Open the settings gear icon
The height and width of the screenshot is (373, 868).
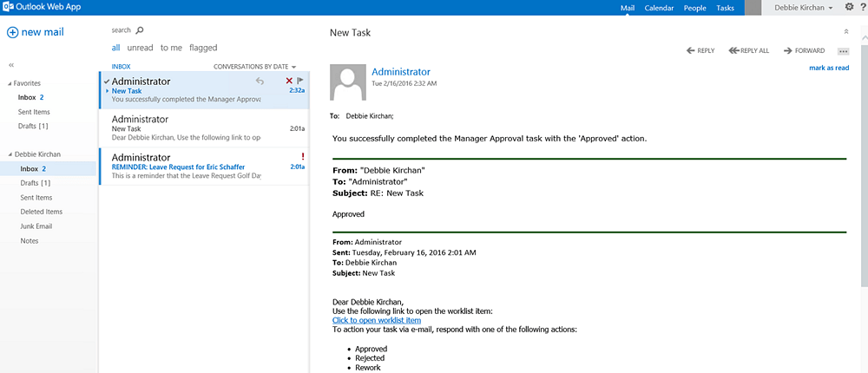(x=849, y=7)
